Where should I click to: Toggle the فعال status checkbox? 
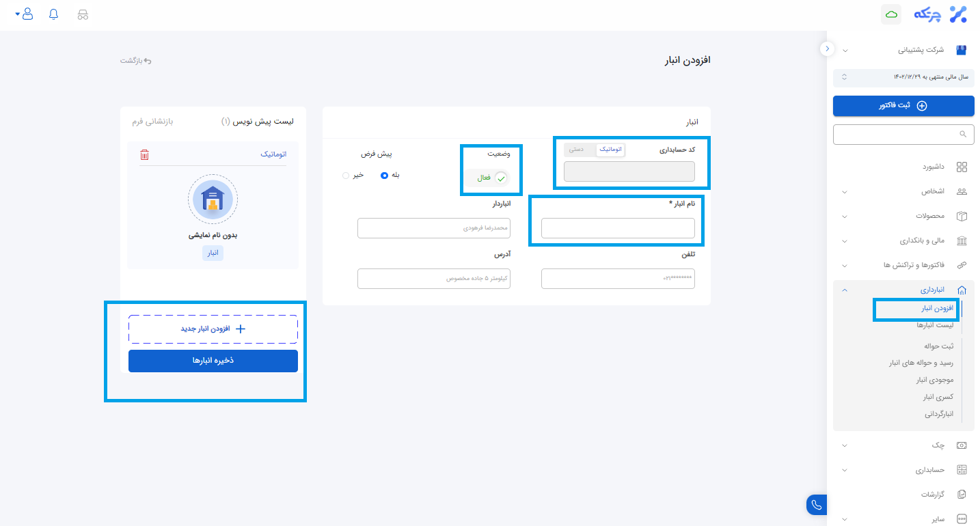[501, 178]
